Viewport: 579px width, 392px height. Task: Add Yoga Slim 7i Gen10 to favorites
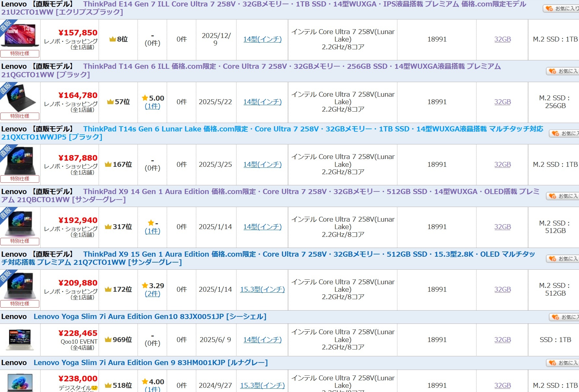pos(565,317)
